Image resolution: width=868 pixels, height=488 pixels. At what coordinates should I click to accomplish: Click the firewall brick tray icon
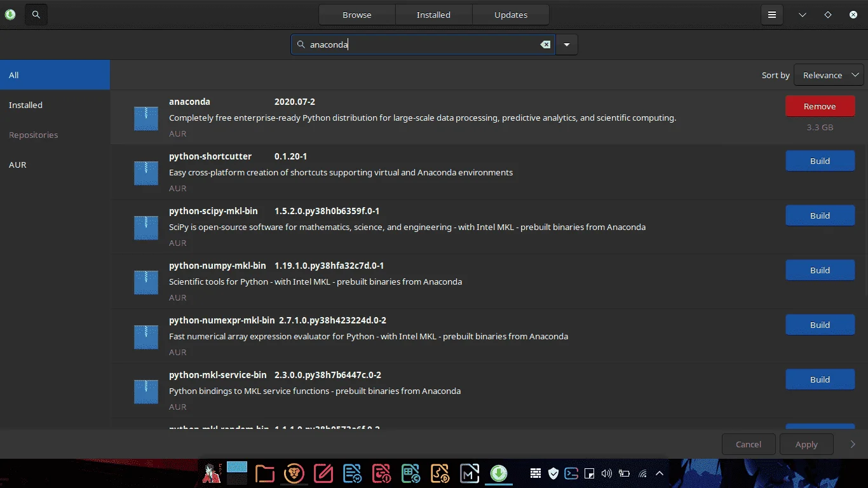pos(536,473)
